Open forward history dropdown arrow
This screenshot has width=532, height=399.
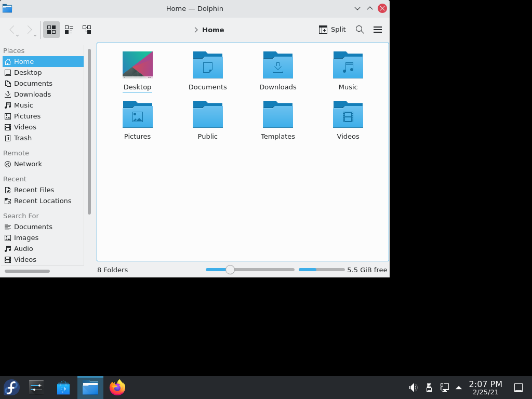click(x=35, y=35)
